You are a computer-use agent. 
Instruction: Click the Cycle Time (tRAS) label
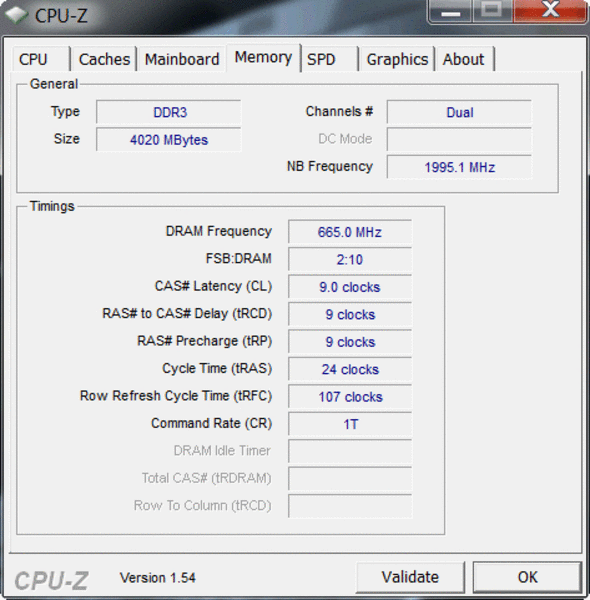click(217, 368)
